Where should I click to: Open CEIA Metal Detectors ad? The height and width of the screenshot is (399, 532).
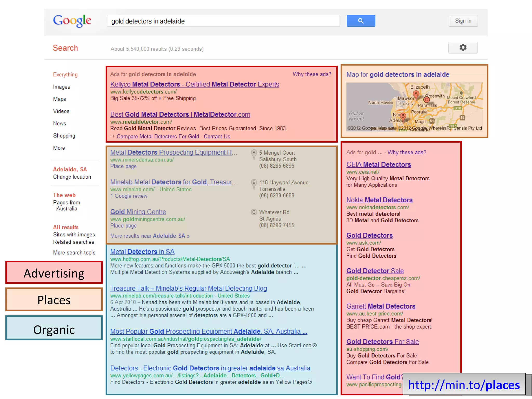pos(378,164)
